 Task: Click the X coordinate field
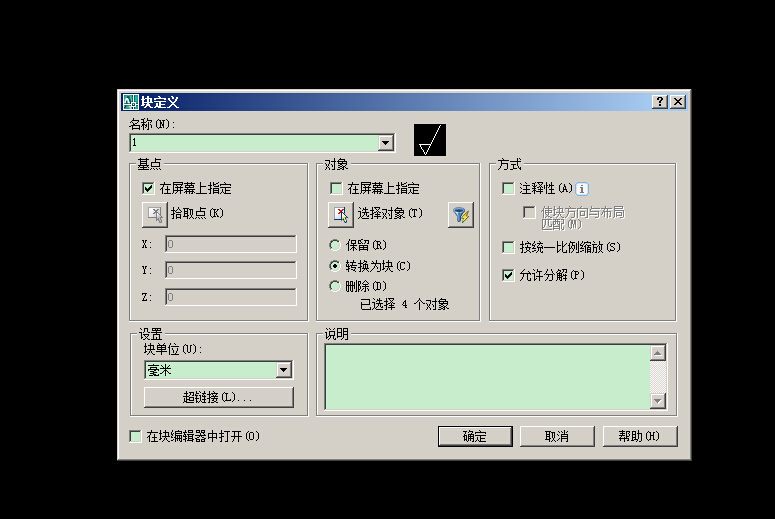click(231, 244)
